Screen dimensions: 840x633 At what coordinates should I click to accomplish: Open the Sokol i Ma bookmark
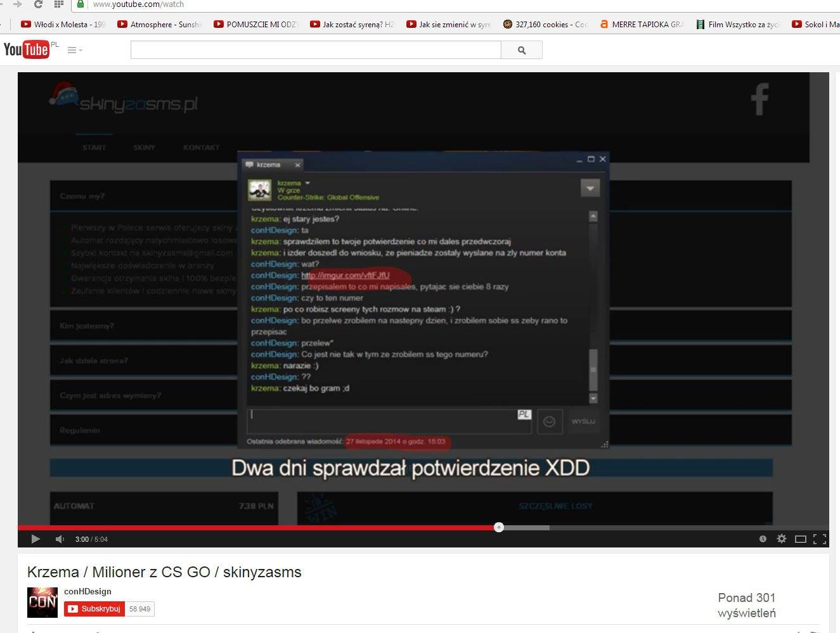[x=816, y=25]
